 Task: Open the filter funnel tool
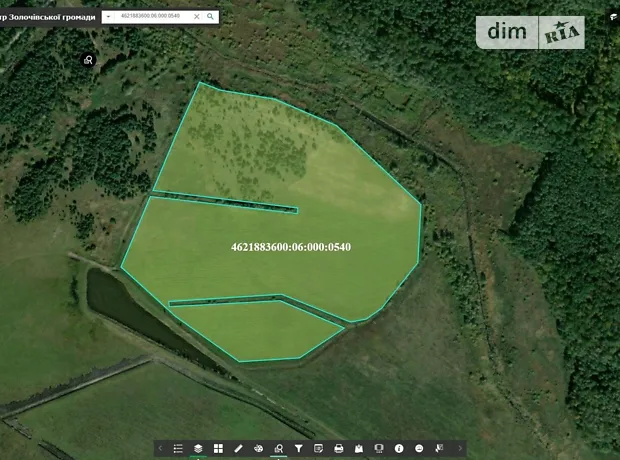(x=298, y=448)
